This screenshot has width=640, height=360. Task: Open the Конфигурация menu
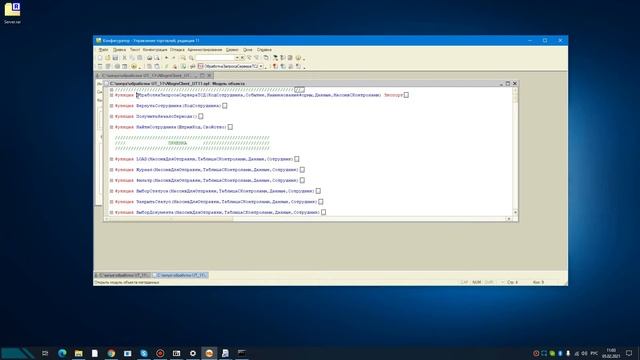(x=155, y=50)
